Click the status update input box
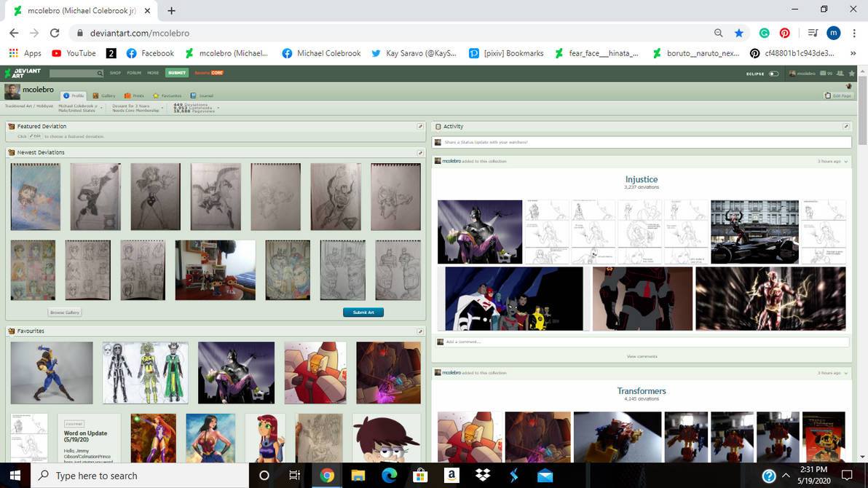868x488 pixels. pos(642,142)
